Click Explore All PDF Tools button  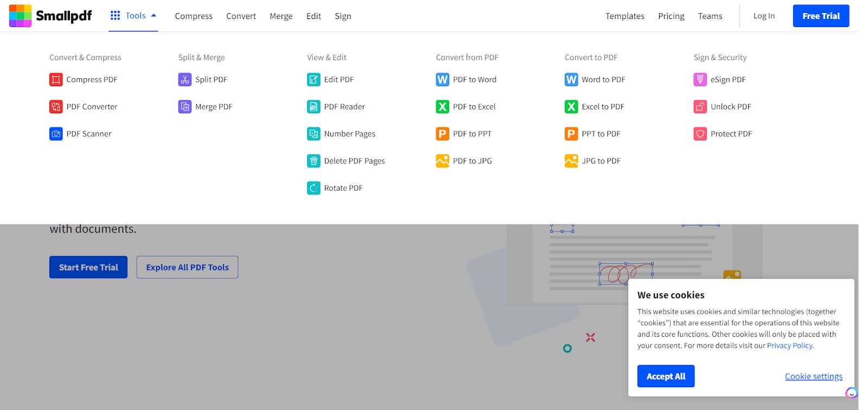click(x=187, y=267)
